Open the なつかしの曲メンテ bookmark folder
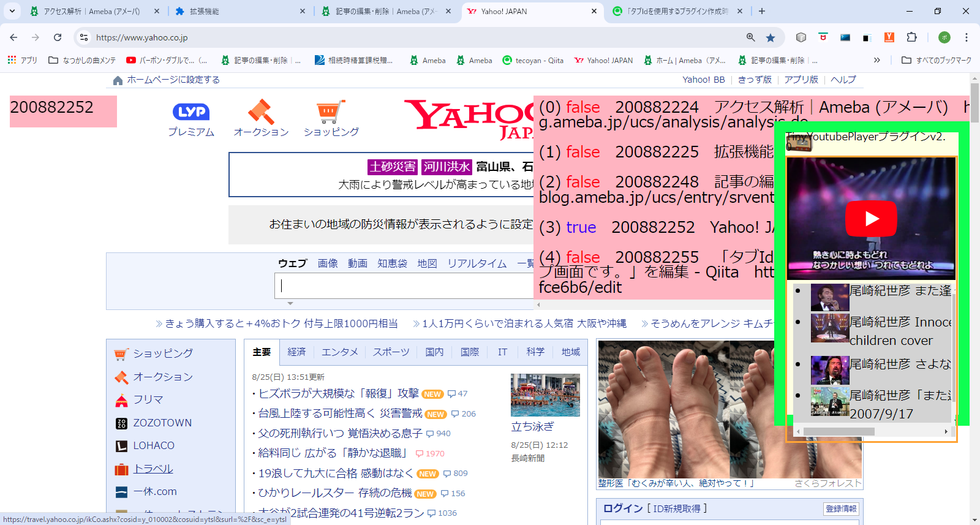 coord(82,60)
